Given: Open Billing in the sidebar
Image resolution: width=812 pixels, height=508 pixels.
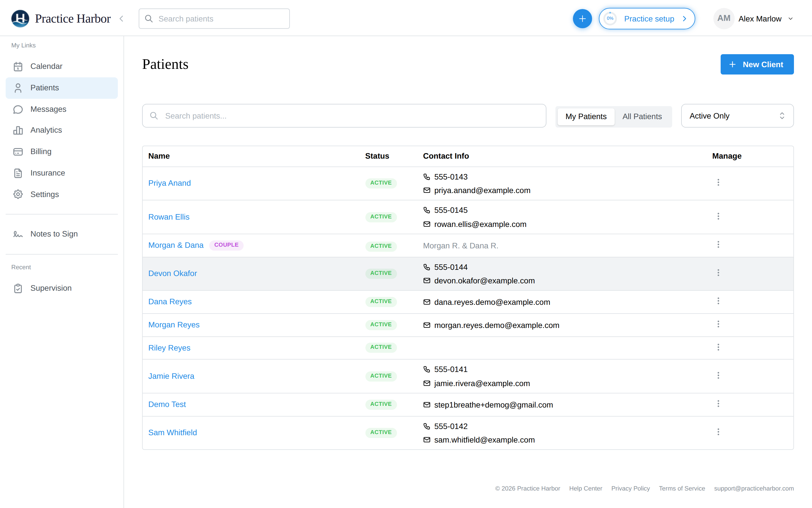Looking at the screenshot, I should [x=62, y=152].
